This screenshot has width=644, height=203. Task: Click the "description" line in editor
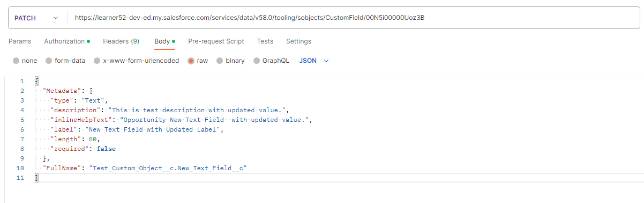(170, 110)
